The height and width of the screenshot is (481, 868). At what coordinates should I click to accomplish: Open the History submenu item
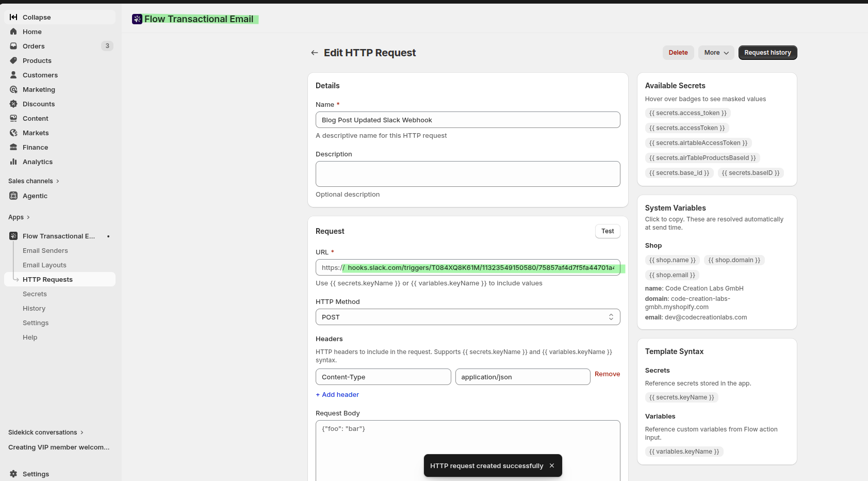click(x=34, y=308)
